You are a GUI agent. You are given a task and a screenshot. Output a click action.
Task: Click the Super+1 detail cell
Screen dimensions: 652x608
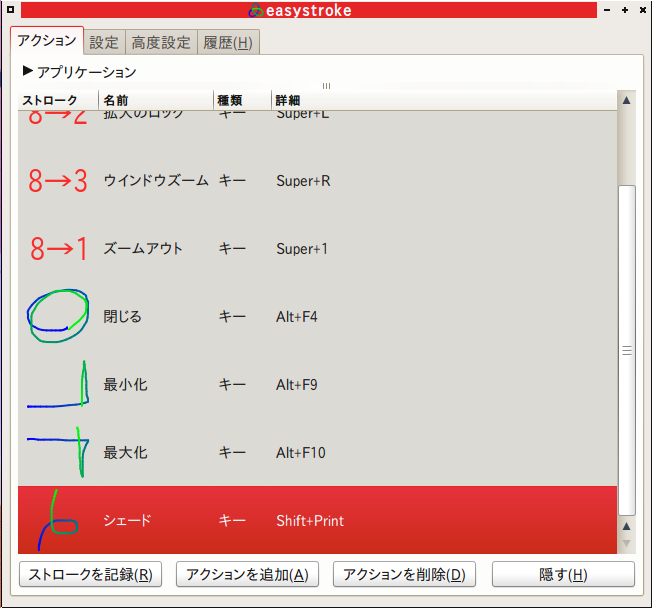[302, 249]
